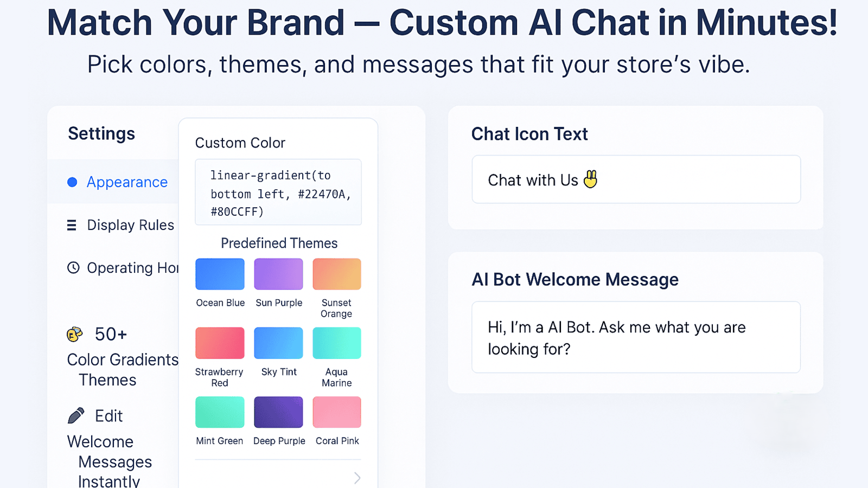The width and height of the screenshot is (868, 488).
Task: Click the AI Bot Welcome Message text box
Action: click(636, 337)
